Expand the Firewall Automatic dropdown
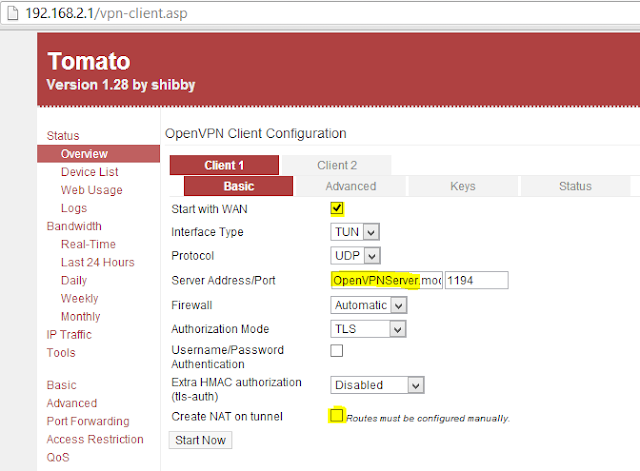 click(x=369, y=305)
